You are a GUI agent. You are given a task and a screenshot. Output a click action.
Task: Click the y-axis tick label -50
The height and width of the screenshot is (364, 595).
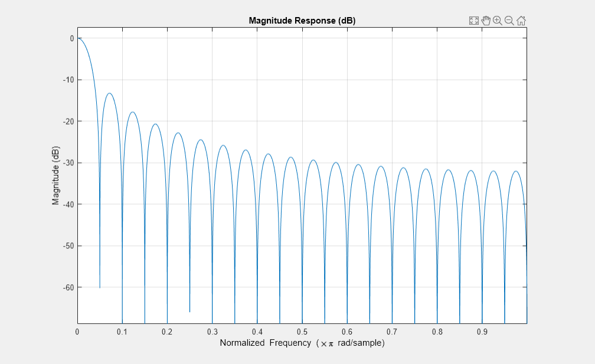[68, 246]
